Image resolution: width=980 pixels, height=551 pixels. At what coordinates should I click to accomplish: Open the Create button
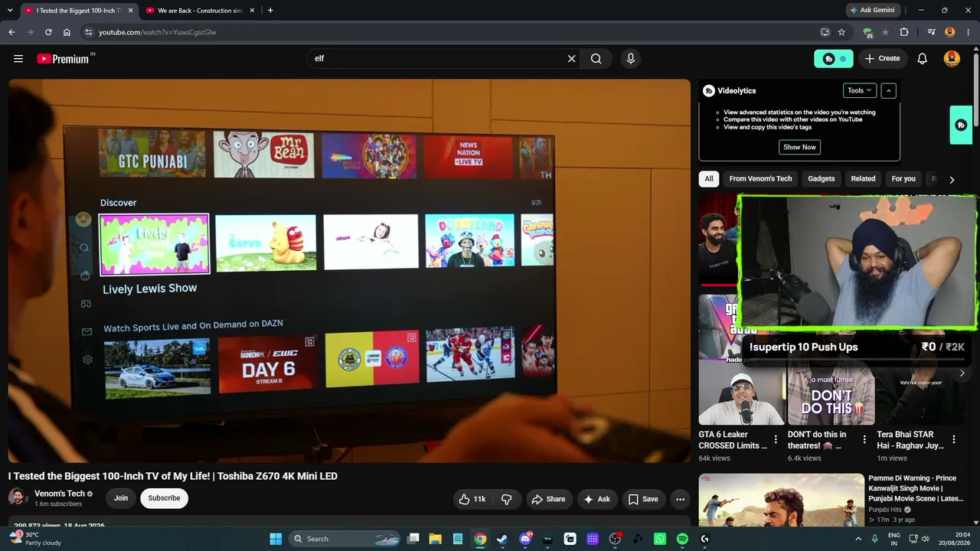click(x=882, y=59)
